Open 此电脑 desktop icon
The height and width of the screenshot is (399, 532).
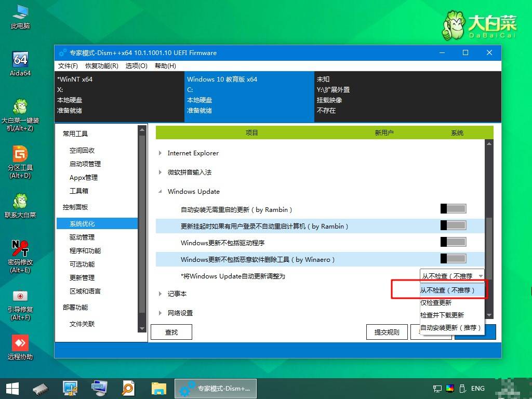click(x=20, y=16)
